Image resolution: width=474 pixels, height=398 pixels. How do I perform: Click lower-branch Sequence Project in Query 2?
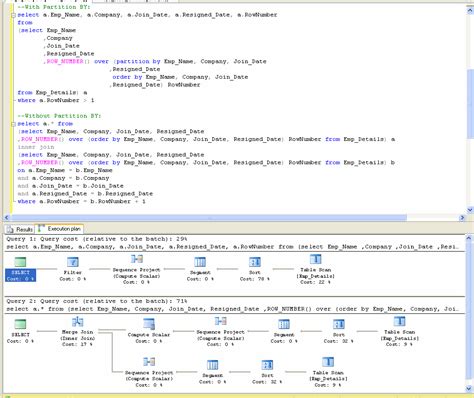pyautogui.click(x=149, y=372)
